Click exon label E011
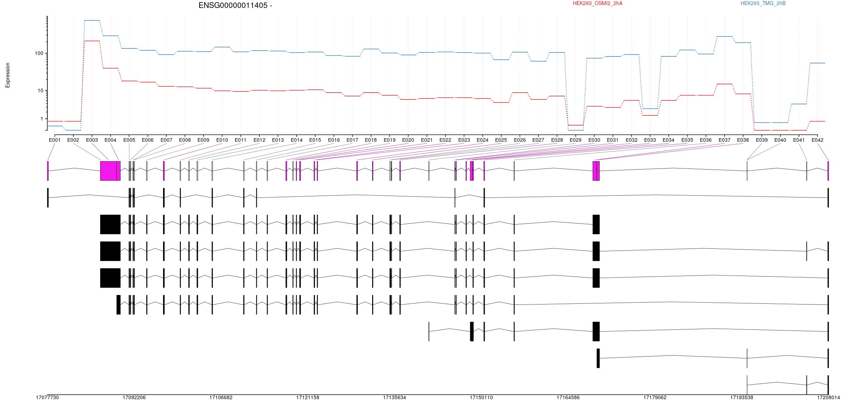Viewport: 868px width, 405px height. 241,140
